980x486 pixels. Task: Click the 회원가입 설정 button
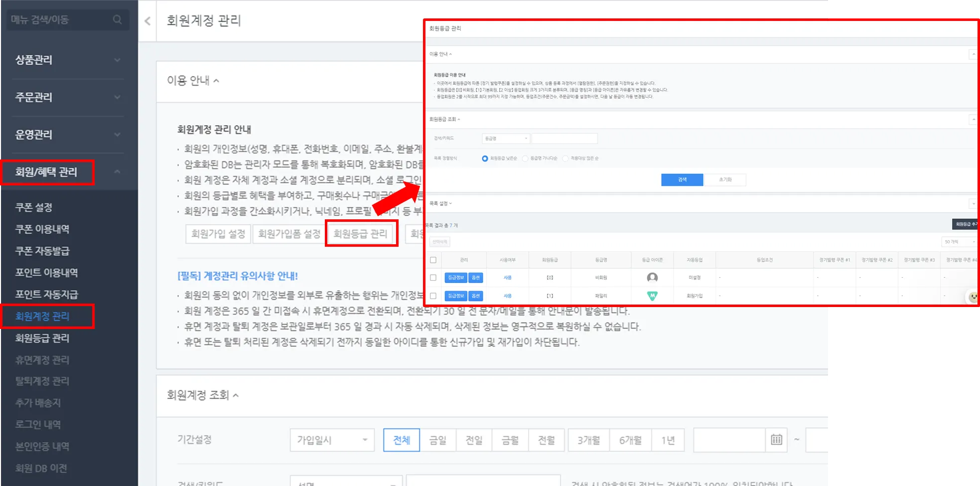(218, 234)
